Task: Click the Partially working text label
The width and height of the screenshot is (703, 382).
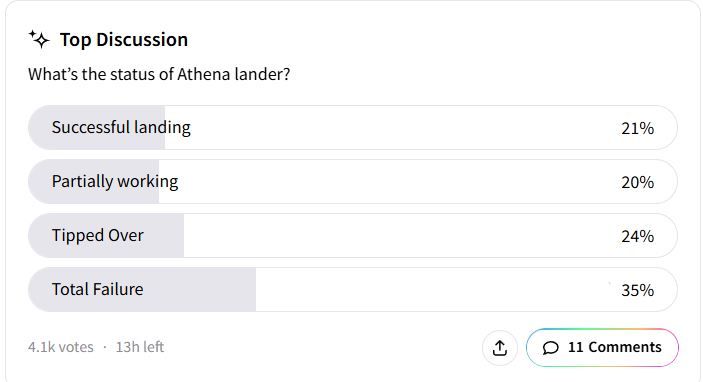Action: (115, 182)
